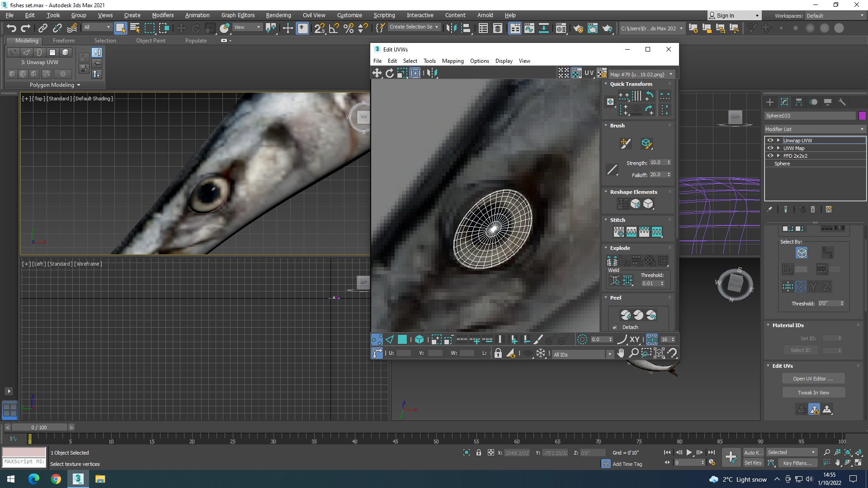
Task: Click the 0 / 100 time slider
Action: [39, 427]
